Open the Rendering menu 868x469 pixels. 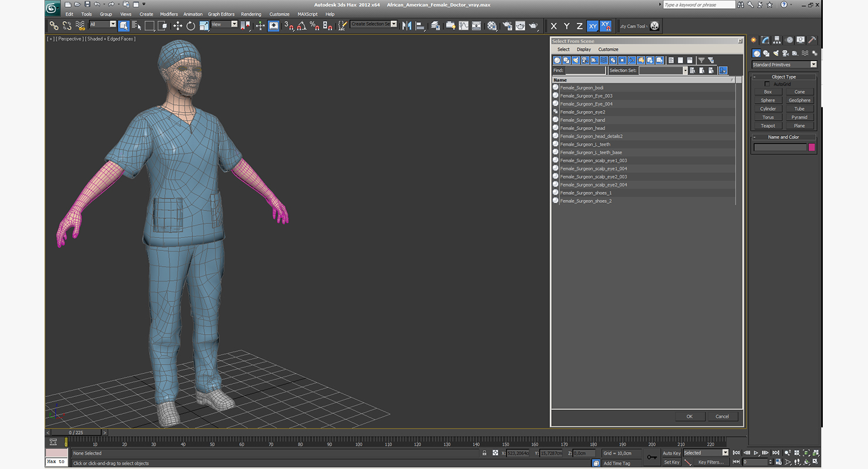tap(251, 14)
